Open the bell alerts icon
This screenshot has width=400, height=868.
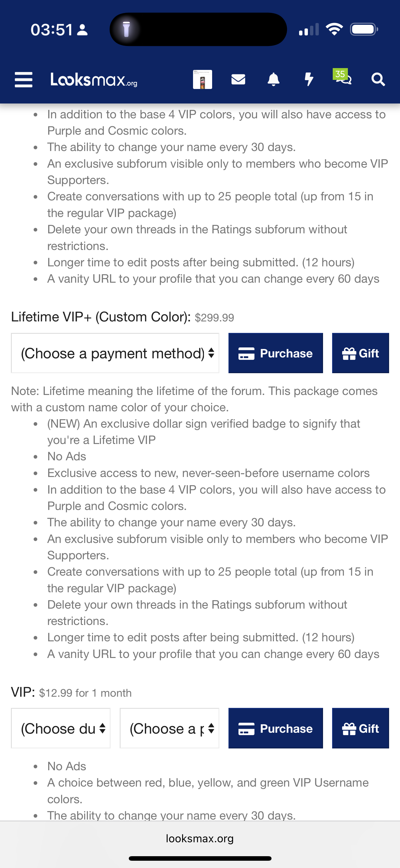pos(274,80)
